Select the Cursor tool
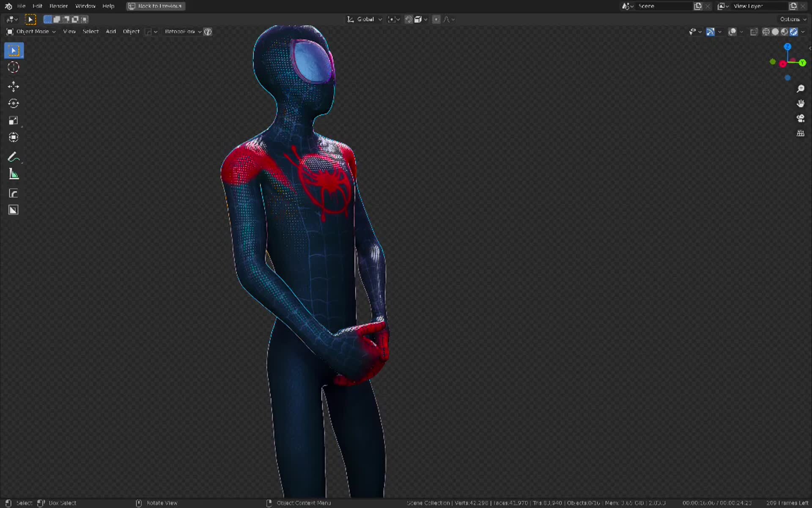This screenshot has height=508, width=812. tap(14, 67)
